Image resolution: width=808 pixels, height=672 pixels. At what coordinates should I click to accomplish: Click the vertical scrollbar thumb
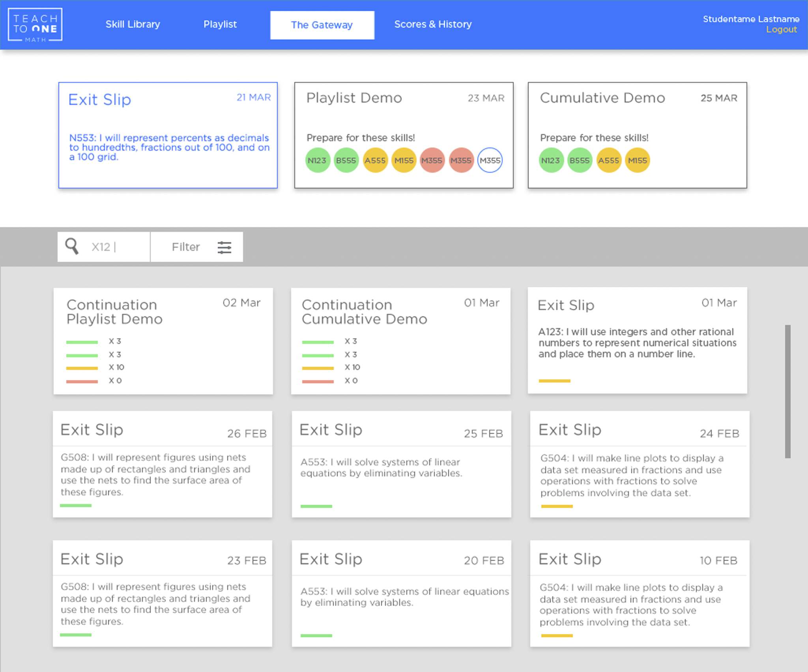point(787,391)
